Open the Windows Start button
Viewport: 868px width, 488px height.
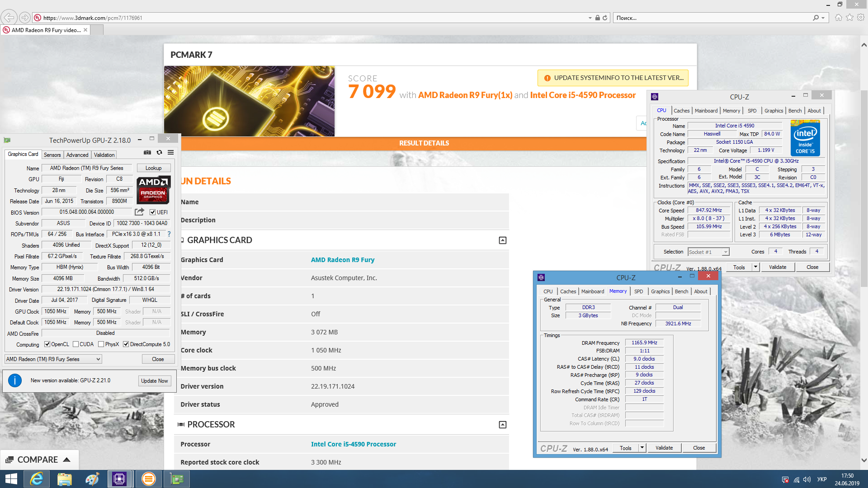(11, 479)
